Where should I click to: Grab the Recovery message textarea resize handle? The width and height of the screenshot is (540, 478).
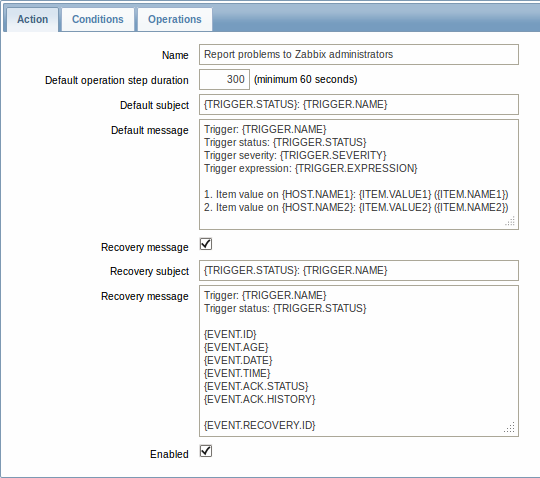click(510, 428)
